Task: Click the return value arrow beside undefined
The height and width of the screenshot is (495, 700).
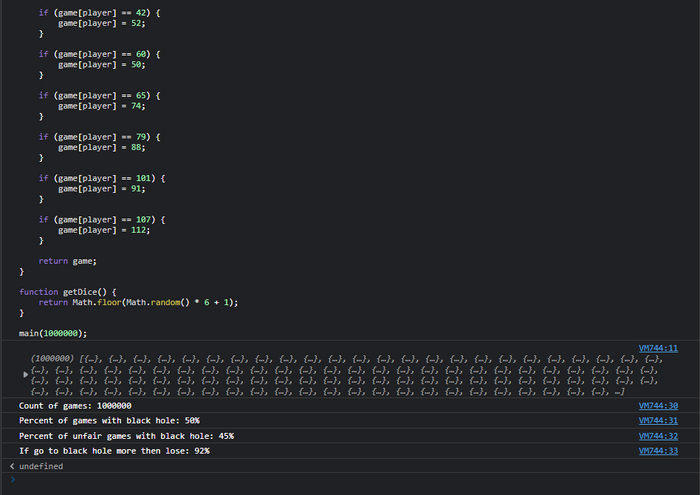Action: coord(12,466)
